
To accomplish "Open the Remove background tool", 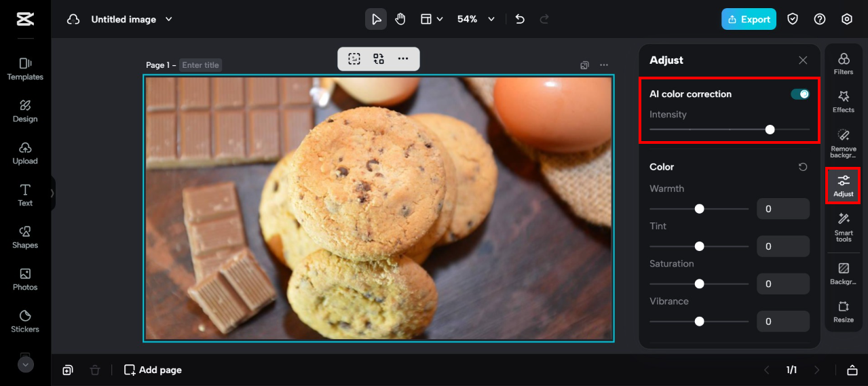I will [844, 143].
